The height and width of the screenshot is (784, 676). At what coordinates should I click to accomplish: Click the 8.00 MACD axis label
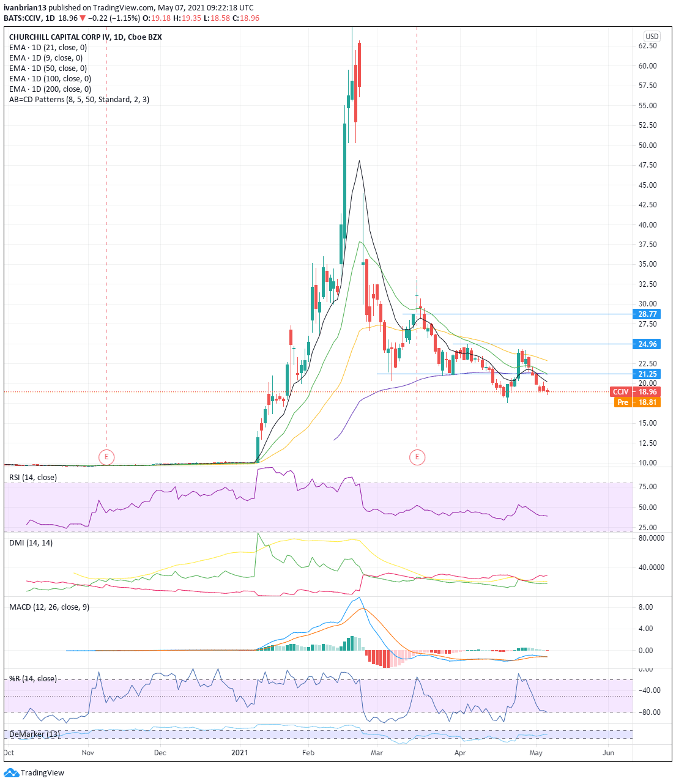coord(646,607)
